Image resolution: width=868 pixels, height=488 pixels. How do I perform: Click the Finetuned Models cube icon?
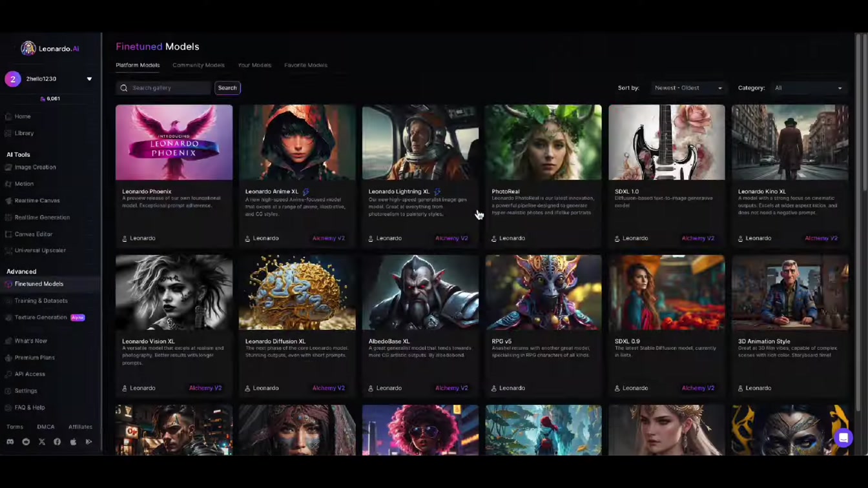point(8,284)
